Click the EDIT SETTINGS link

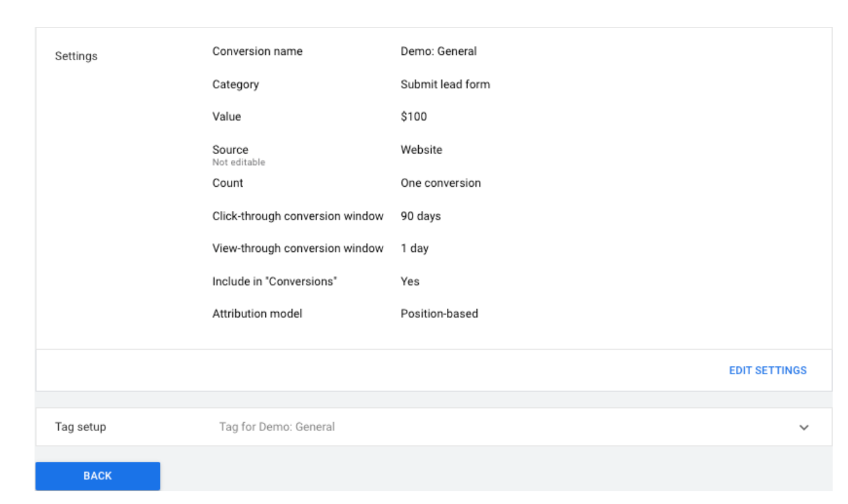coord(768,370)
